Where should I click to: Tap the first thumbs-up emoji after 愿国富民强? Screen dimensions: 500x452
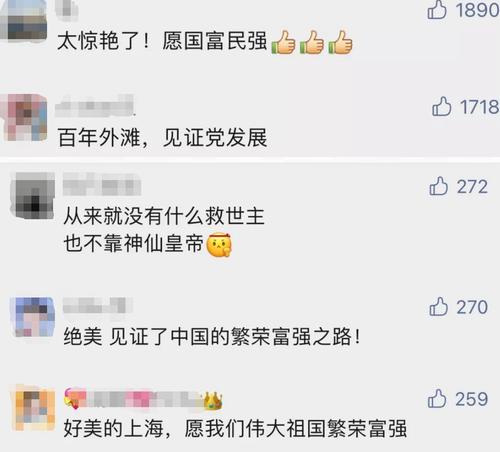(x=283, y=42)
